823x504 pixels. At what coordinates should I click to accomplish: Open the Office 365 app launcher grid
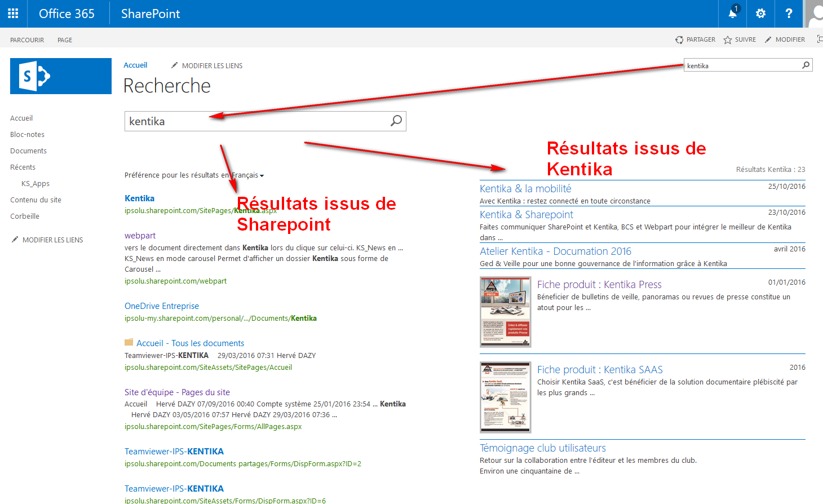coord(14,14)
